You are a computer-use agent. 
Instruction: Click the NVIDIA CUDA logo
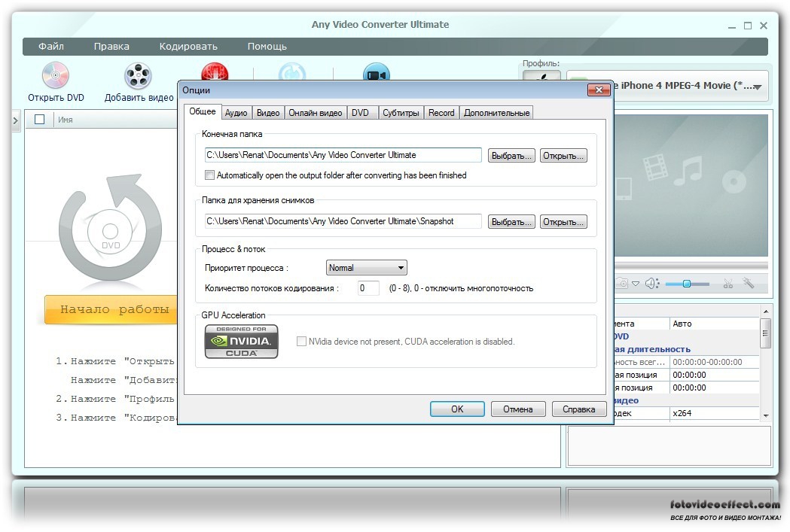241,341
